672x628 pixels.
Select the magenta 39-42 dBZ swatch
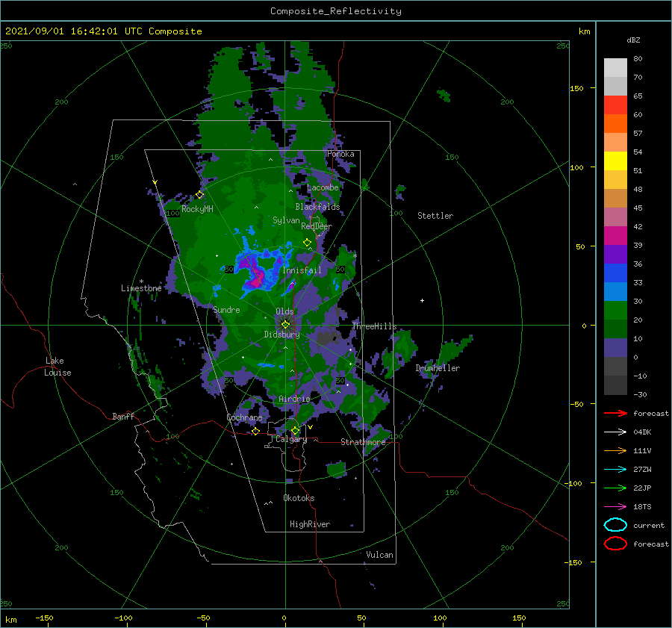coord(615,236)
